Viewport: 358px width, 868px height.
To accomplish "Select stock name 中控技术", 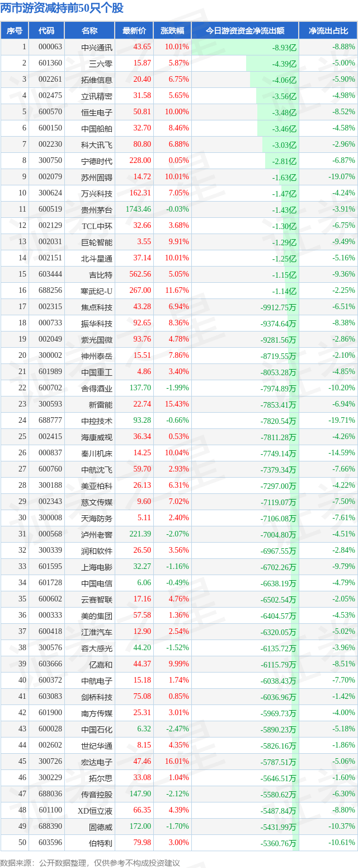I will [97, 421].
